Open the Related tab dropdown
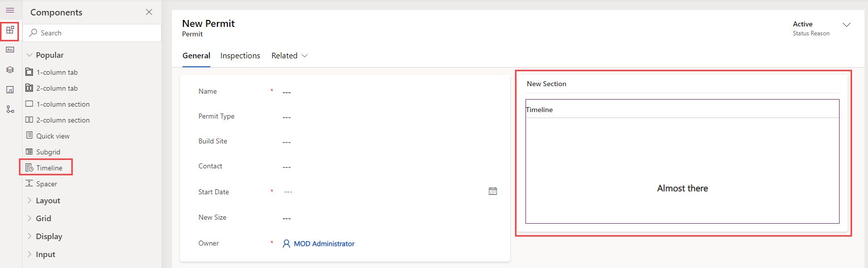Image resolution: width=868 pixels, height=268 pixels. (289, 56)
